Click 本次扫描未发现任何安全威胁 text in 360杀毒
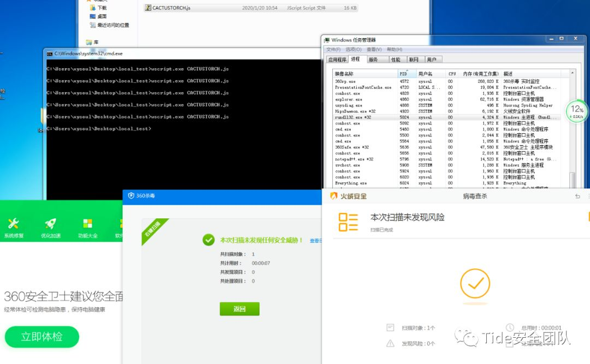The width and height of the screenshot is (590, 364). (261, 240)
